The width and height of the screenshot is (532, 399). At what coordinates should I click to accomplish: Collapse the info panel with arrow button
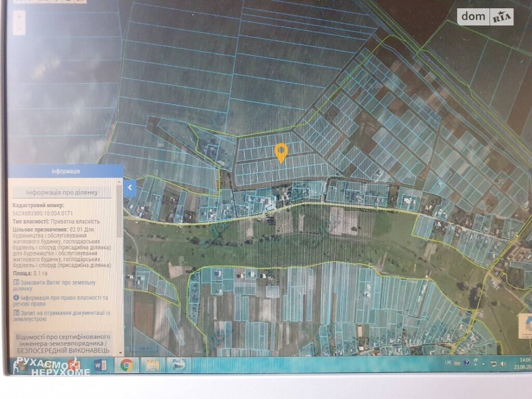[x=130, y=188]
